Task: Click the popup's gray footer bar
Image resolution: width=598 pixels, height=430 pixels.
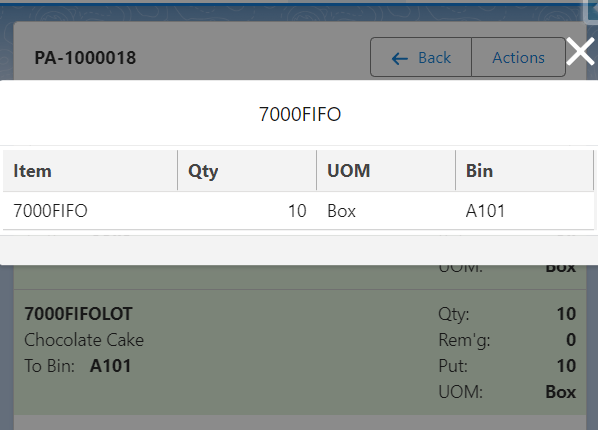Action: pos(299,250)
